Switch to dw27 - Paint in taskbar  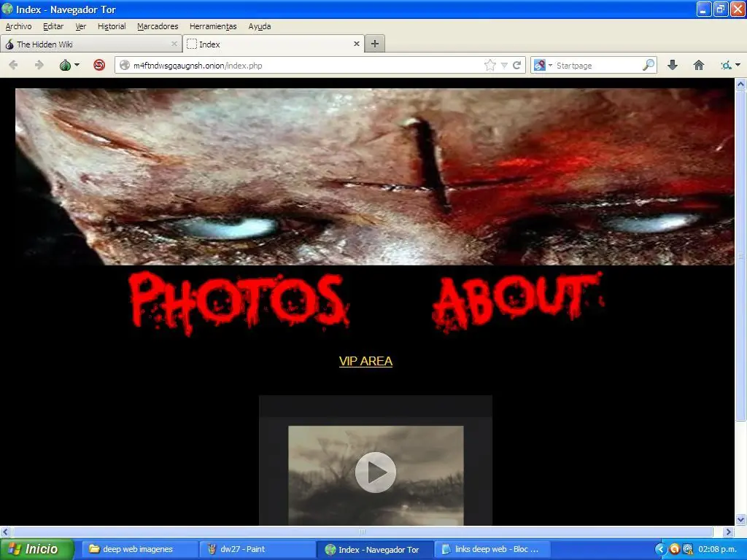259,549
